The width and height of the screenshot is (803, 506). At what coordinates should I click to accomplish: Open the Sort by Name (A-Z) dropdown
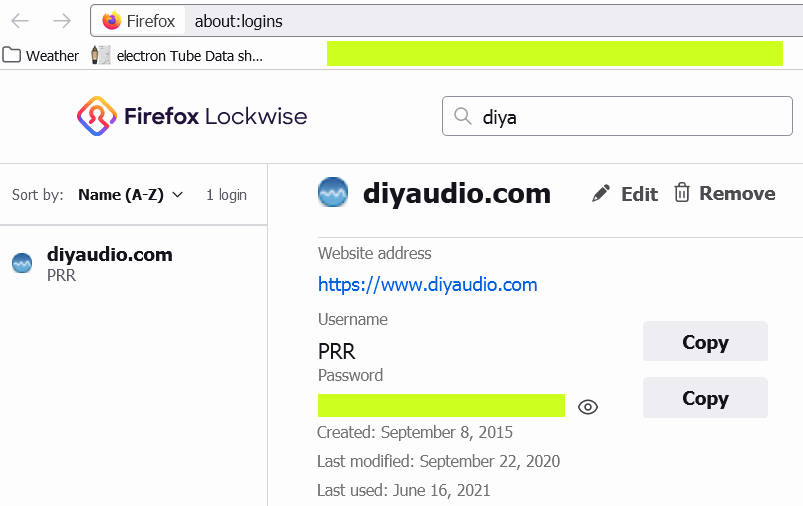131,195
